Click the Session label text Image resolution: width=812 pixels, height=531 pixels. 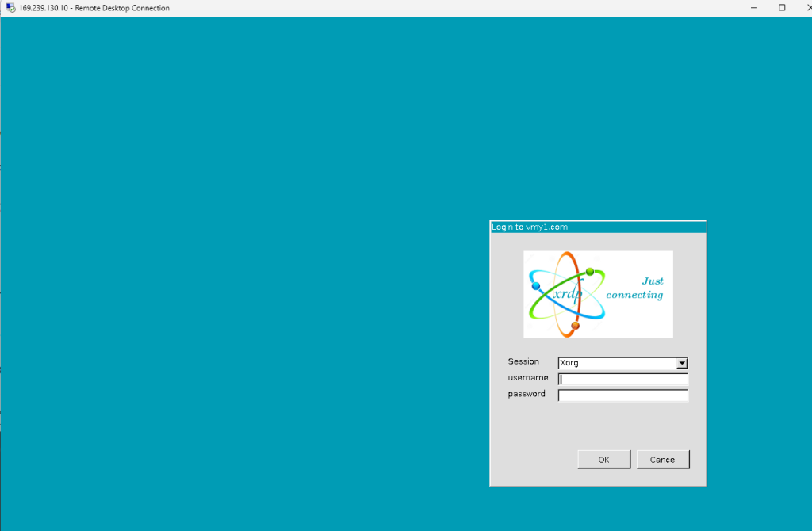(523, 361)
